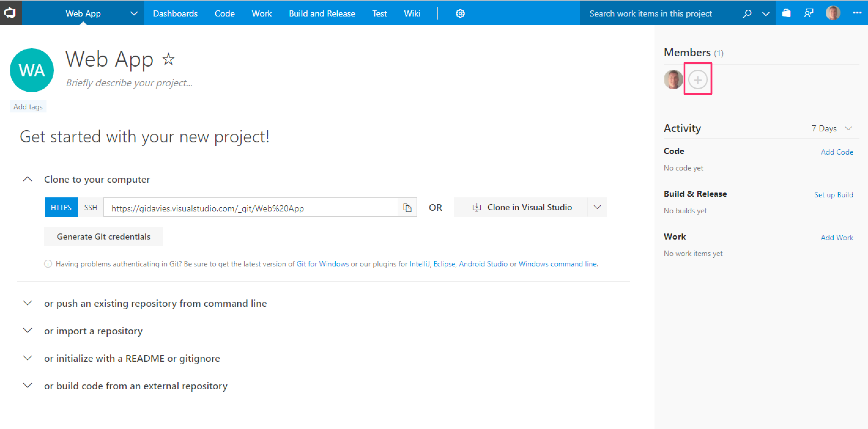Screen dimensions: 868x429
Task: Switch clone protocol to SSH
Action: click(x=90, y=207)
